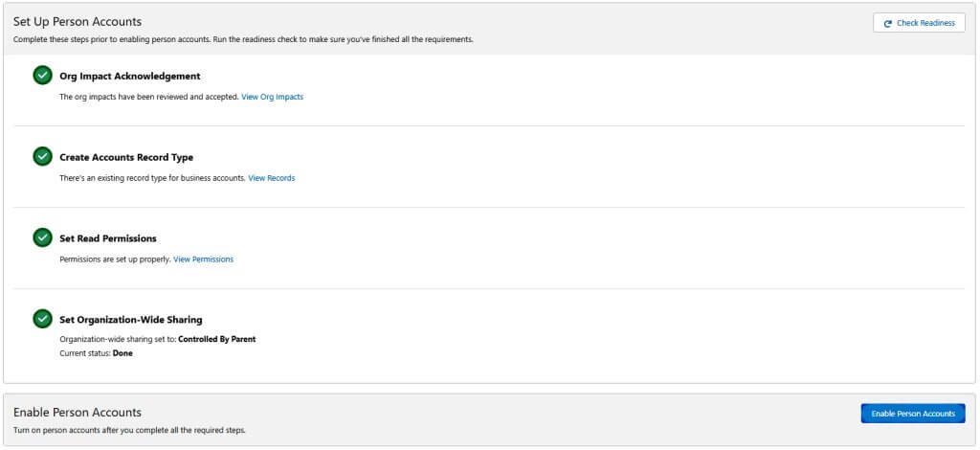
Task: Click the Set Up Person Accounts title
Action: coord(78,22)
